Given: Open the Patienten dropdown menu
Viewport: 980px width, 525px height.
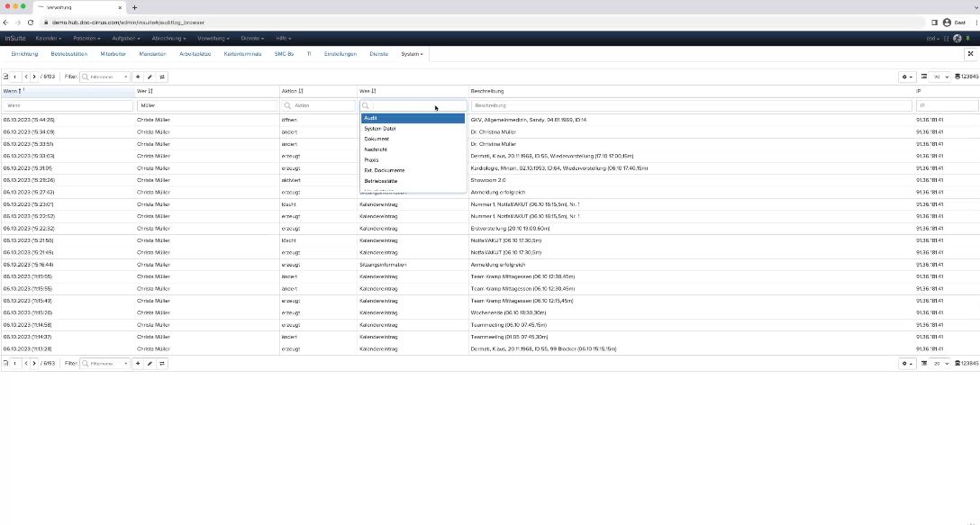Looking at the screenshot, I should point(86,38).
